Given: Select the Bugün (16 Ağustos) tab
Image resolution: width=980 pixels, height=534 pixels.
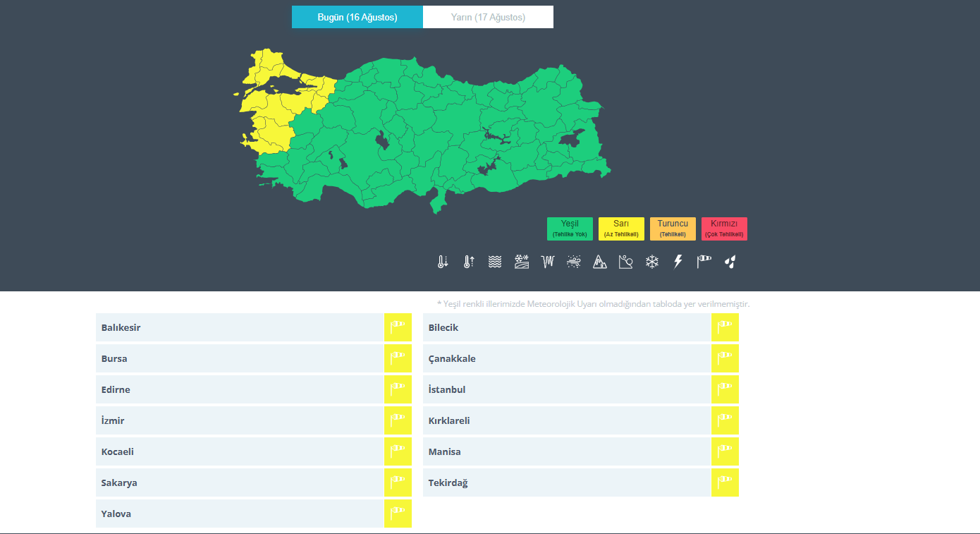Looking at the screenshot, I should pos(357,17).
